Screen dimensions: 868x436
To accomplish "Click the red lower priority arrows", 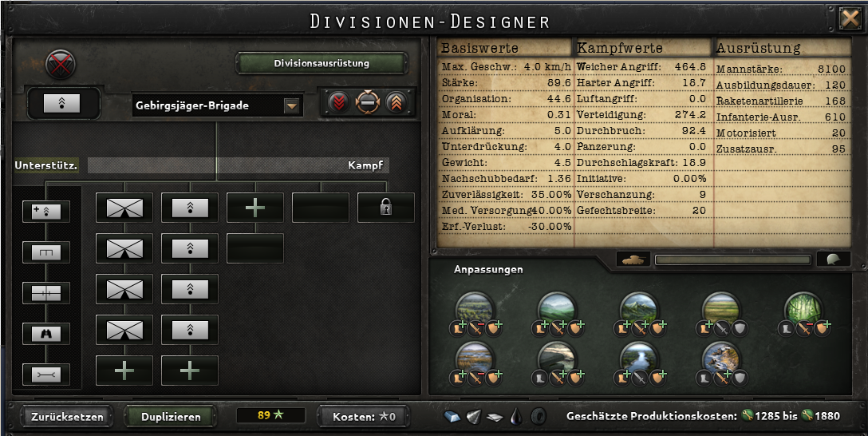I will [338, 102].
